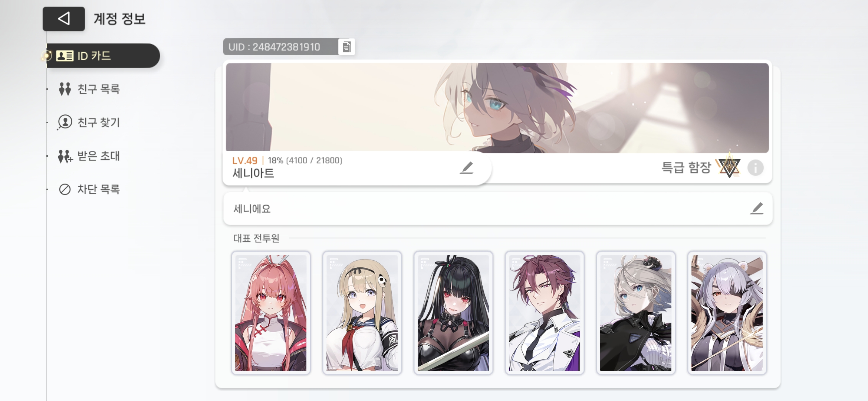Edit the 세니에요 status message pencil icon
868x401 pixels.
(x=757, y=208)
